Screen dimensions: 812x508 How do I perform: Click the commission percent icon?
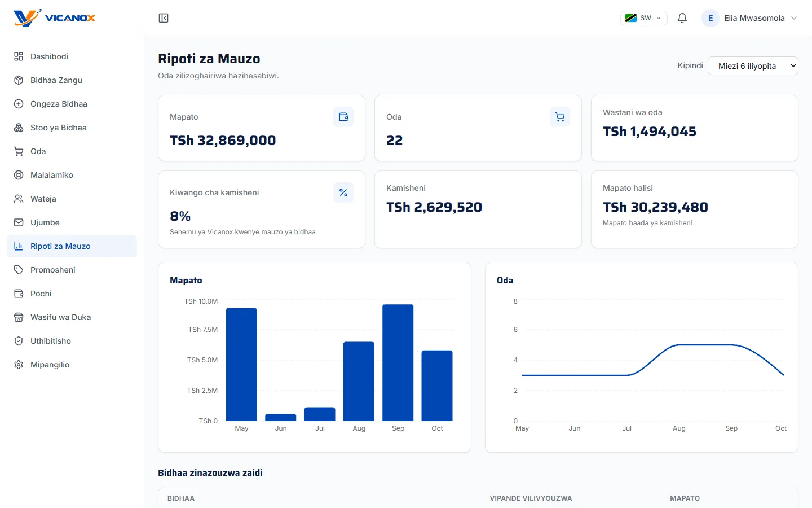tap(343, 192)
